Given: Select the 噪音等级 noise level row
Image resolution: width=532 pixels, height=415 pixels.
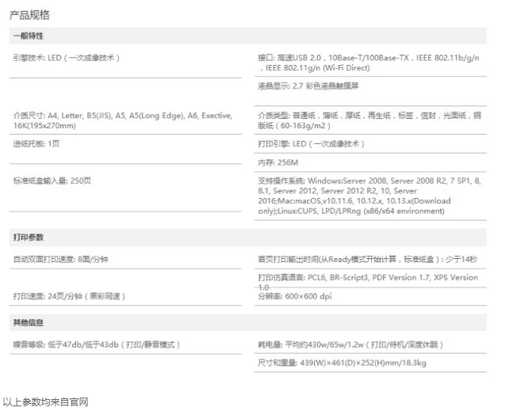Looking at the screenshot, I should pyautogui.click(x=97, y=345).
